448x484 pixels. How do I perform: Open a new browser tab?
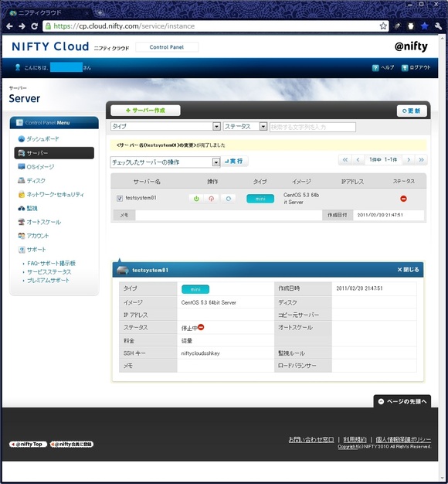(x=100, y=12)
